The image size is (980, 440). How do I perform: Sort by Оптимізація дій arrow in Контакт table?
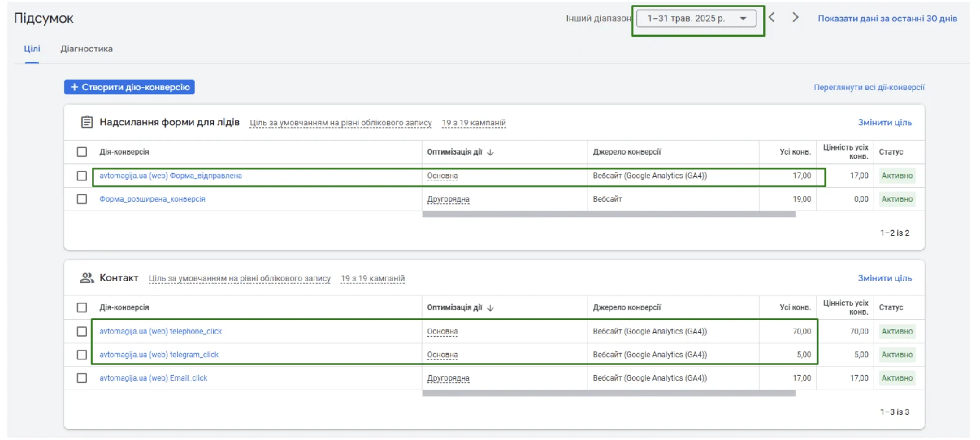click(x=490, y=308)
